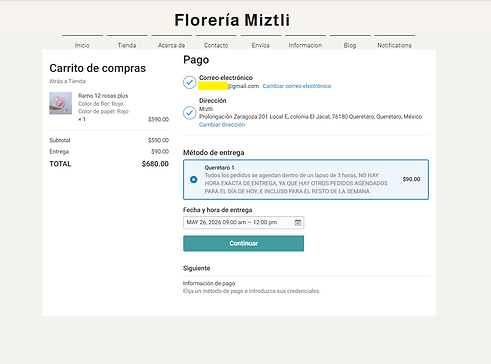Screen dimensions: 491x364
Task: Select the Querétaro 1 delivery radio button
Action: tap(193, 180)
